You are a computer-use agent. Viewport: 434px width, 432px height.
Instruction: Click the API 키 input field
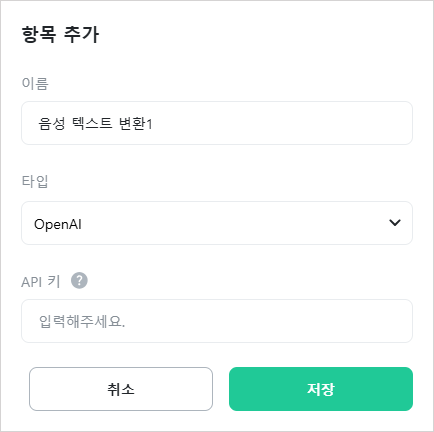(x=217, y=321)
